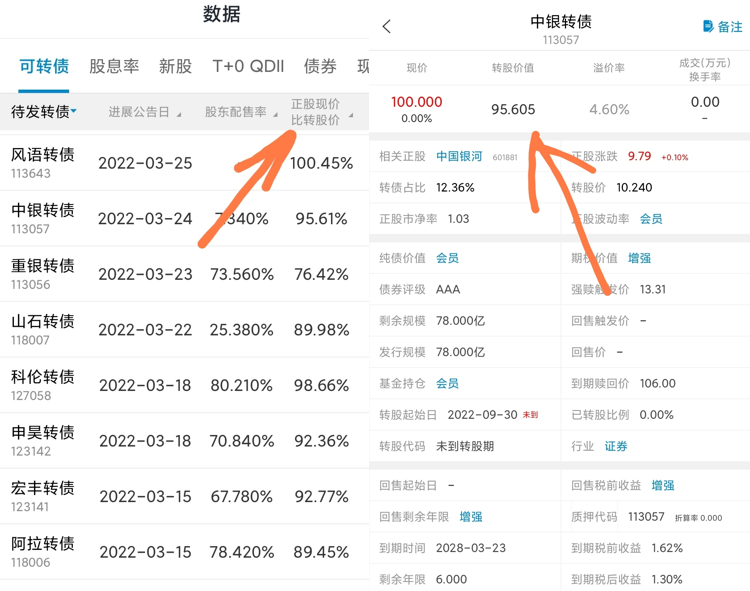Tap the back arrow on 中银转债 page

point(387,26)
